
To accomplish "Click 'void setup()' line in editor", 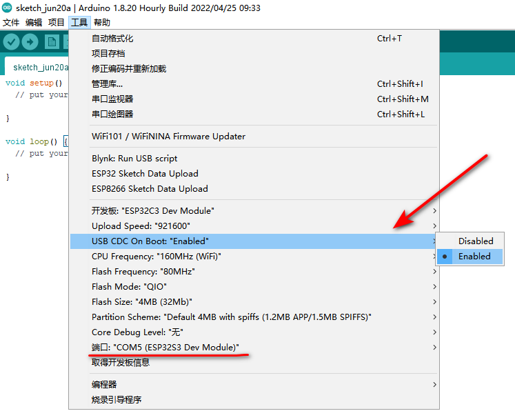I will coord(34,83).
